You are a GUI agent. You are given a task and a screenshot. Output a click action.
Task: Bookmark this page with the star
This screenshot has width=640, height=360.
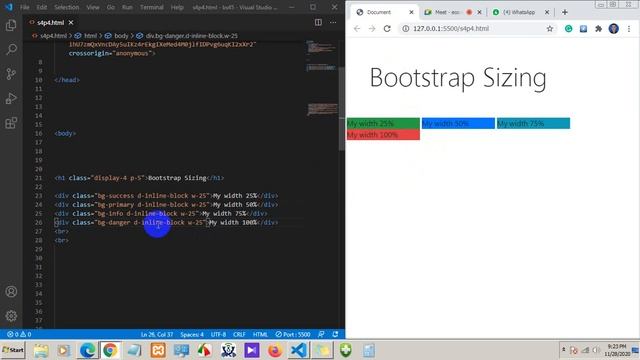pyautogui.click(x=550, y=29)
